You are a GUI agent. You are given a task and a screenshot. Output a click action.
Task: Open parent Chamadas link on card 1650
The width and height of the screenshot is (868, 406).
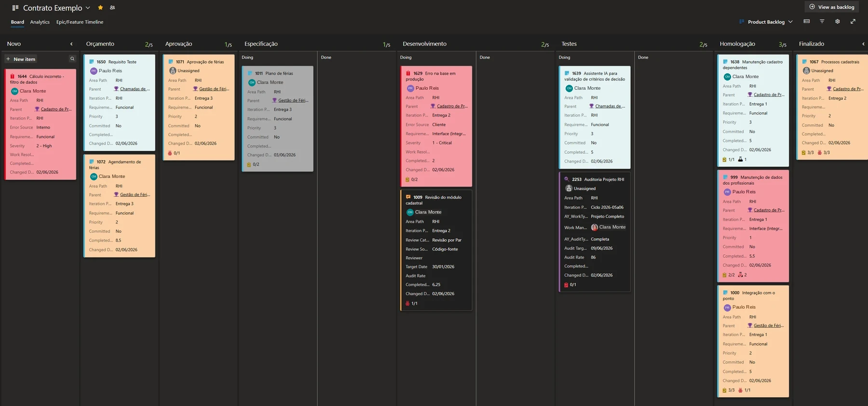tap(135, 89)
